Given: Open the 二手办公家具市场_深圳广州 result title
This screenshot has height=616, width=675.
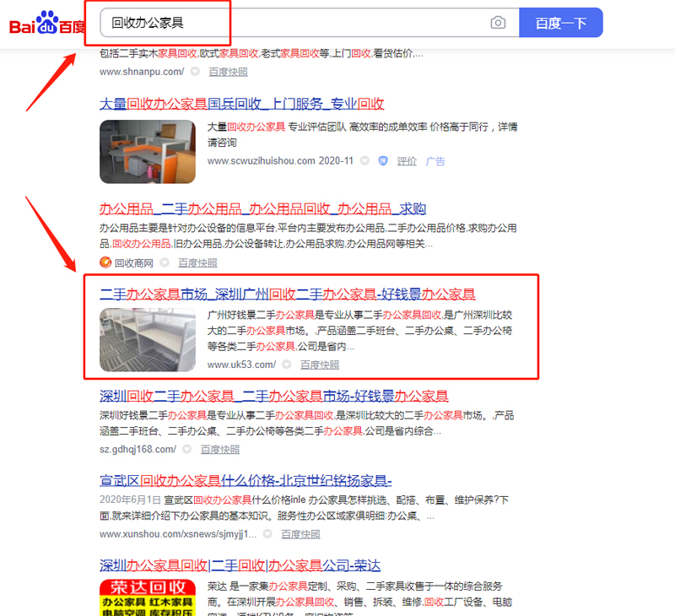Looking at the screenshot, I should pos(287,294).
